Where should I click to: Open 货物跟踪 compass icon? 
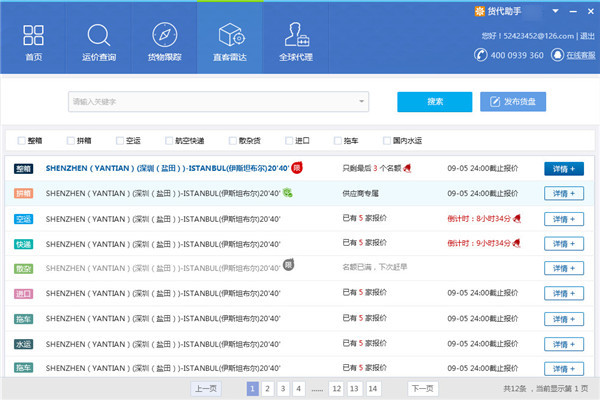(x=164, y=36)
